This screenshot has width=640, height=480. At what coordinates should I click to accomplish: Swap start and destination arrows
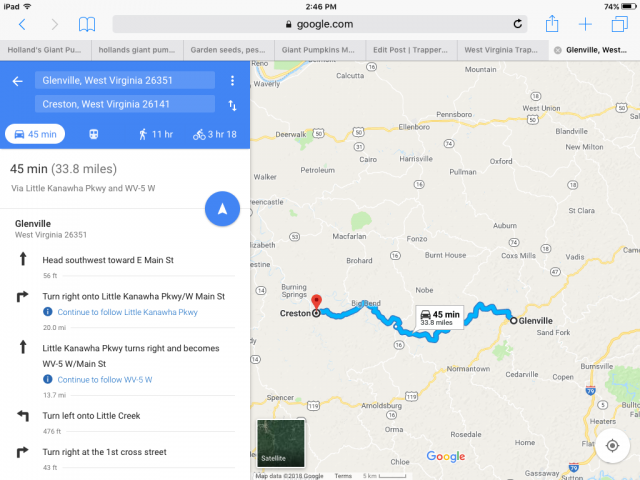232,105
